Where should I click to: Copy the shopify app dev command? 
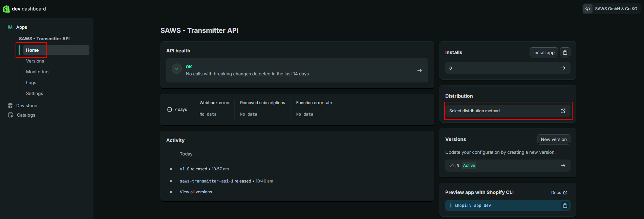point(565,205)
